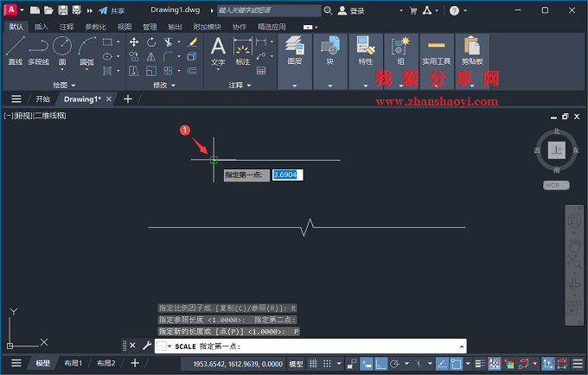Activate the Explode box tool
This screenshot has height=375, width=588.
[x=192, y=56]
